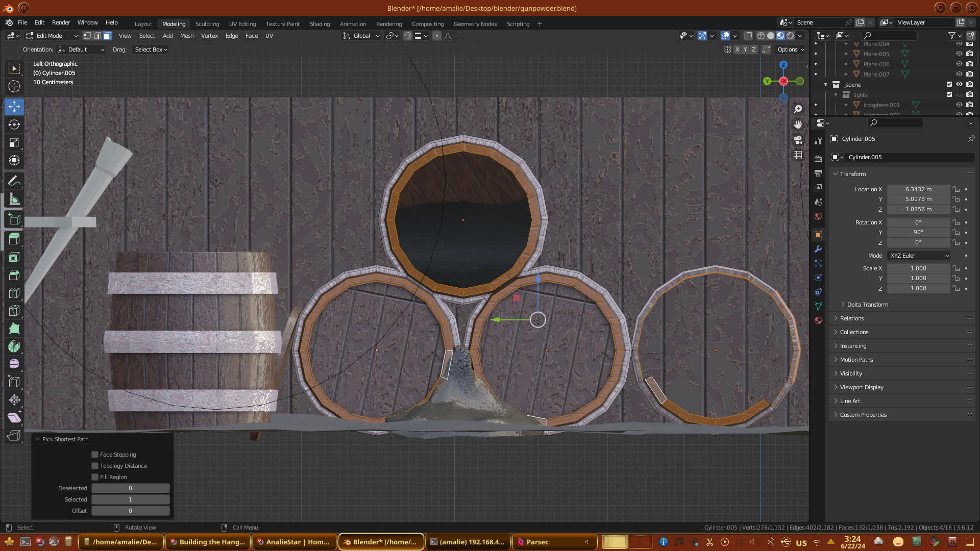The height and width of the screenshot is (551, 980).
Task: Open the Edit Mode dropdown
Action: pyautogui.click(x=52, y=36)
